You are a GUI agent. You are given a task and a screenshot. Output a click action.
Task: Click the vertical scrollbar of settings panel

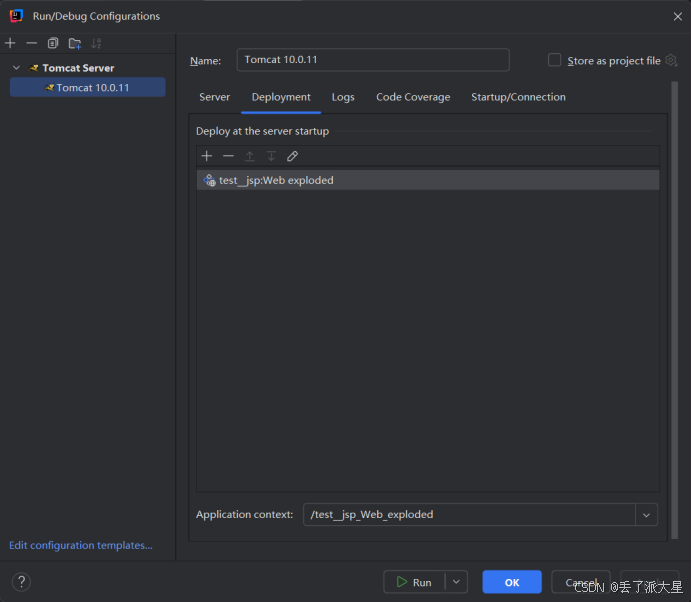coord(674,310)
